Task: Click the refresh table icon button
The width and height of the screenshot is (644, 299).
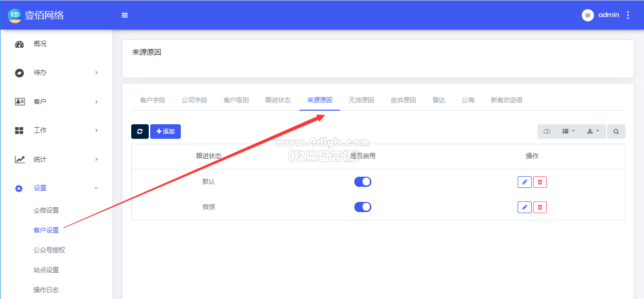Action: (x=140, y=132)
